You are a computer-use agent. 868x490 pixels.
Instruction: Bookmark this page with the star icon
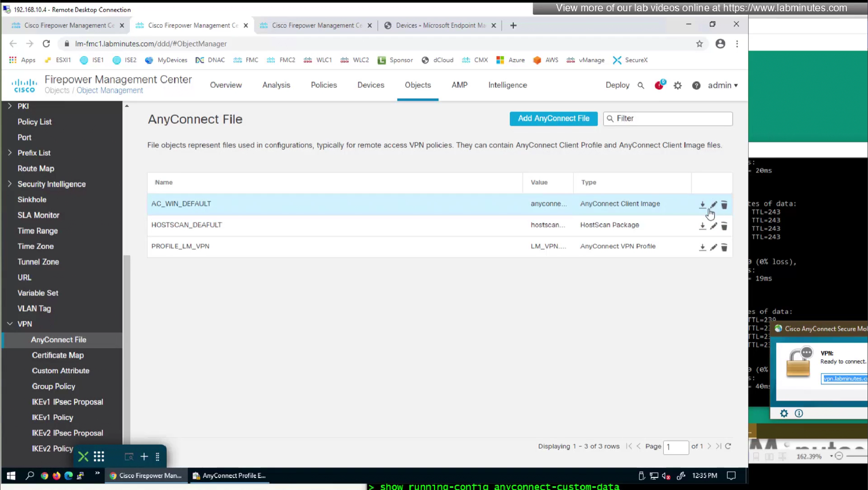click(x=699, y=44)
